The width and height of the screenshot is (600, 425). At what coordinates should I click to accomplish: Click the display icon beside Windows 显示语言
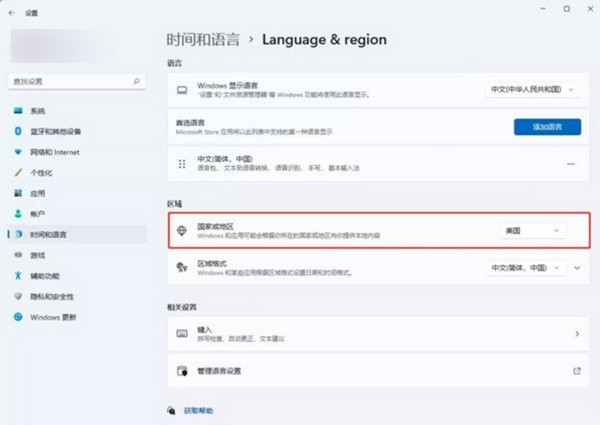tap(182, 90)
